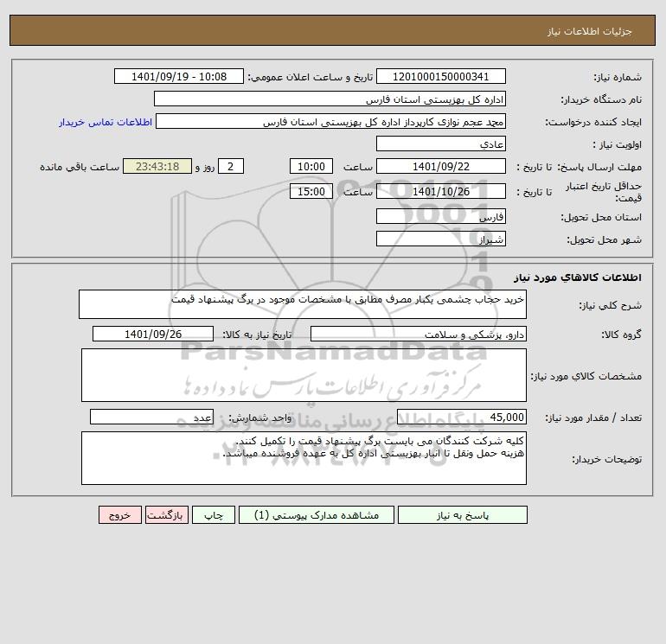Open اطلاعات تماس خریدار link

106,122
